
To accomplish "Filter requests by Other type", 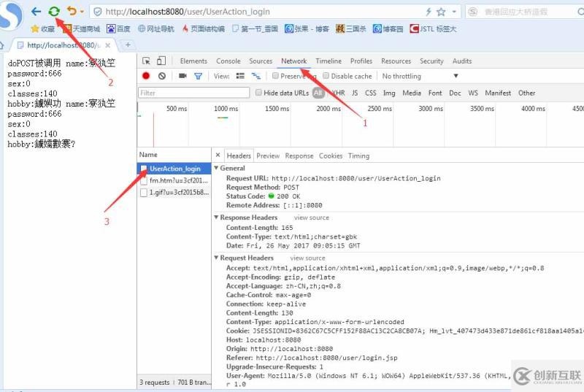I will pyautogui.click(x=526, y=93).
